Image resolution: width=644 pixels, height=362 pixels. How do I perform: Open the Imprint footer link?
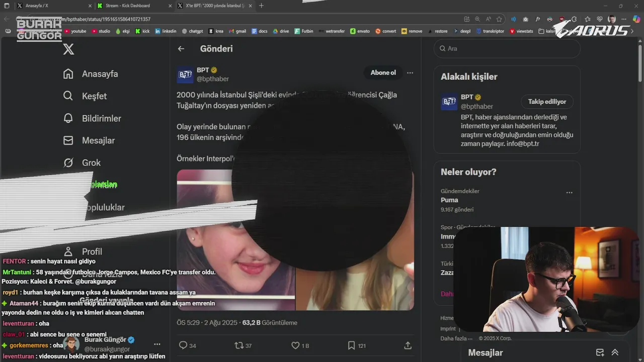[448, 328]
